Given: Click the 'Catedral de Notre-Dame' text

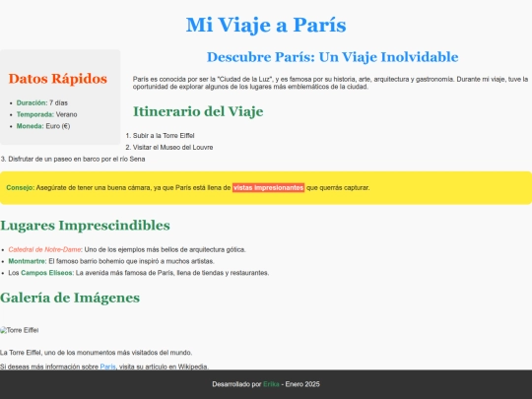Looking at the screenshot, I should point(44,249).
